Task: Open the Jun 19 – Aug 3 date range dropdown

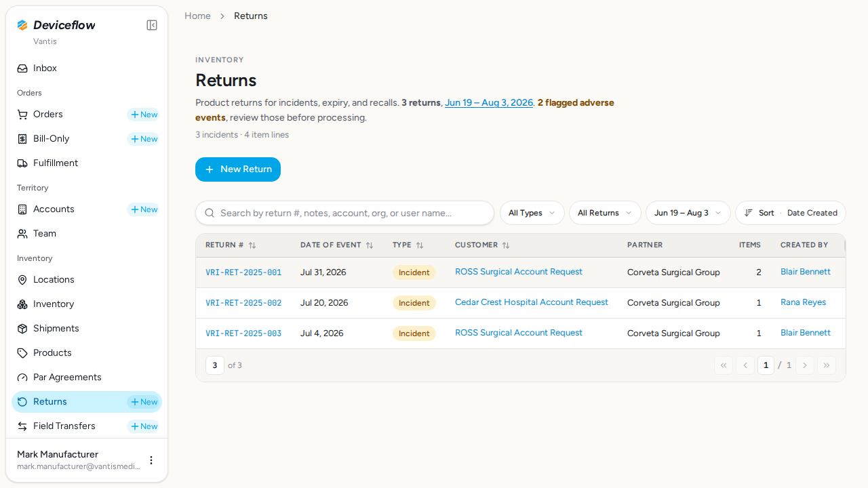Action: pos(688,213)
